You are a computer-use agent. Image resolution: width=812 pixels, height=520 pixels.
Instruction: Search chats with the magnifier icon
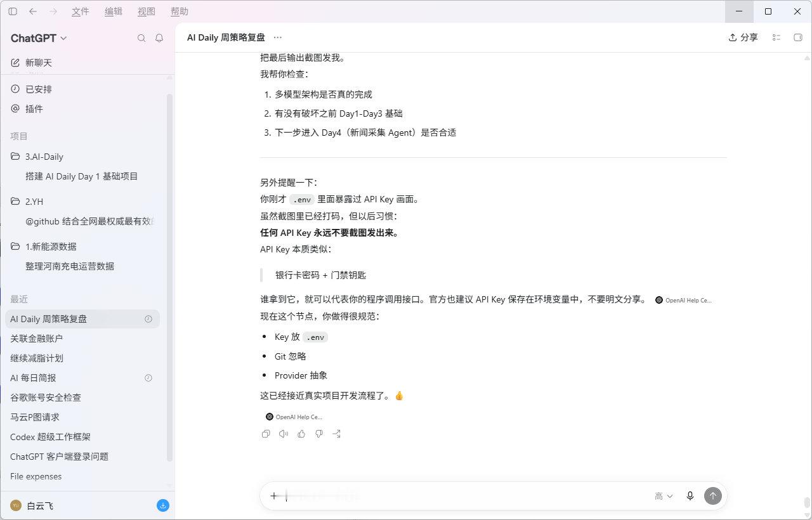141,38
